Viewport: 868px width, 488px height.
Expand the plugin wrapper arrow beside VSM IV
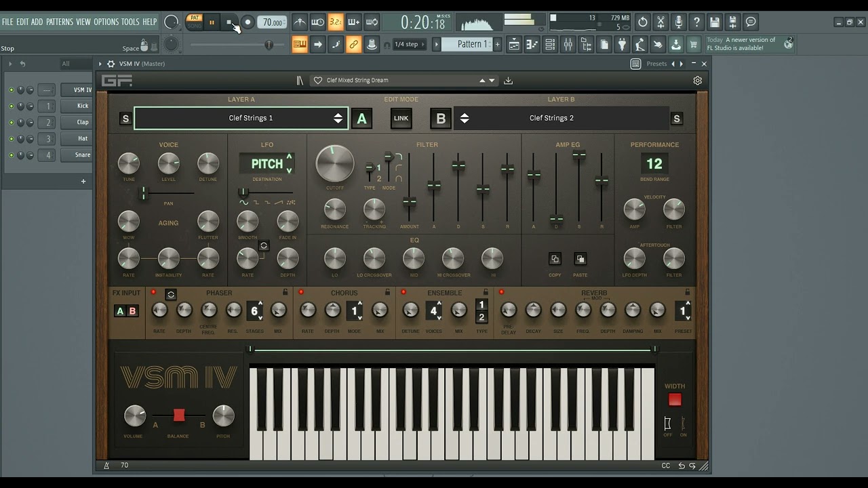pyautogui.click(x=100, y=64)
